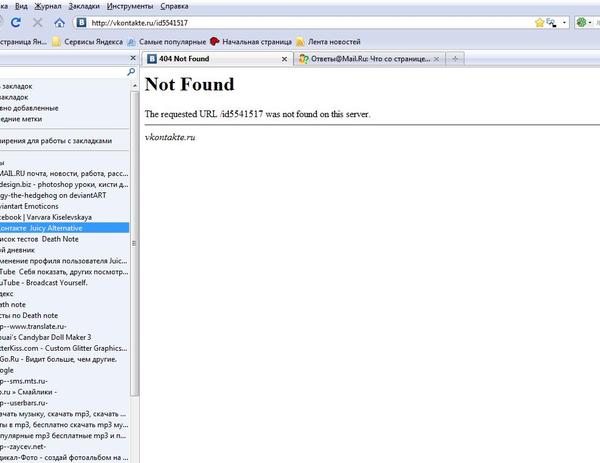Close the Ответы@Mail.Ru tab
The height and width of the screenshot is (463, 600).
pyautogui.click(x=436, y=59)
